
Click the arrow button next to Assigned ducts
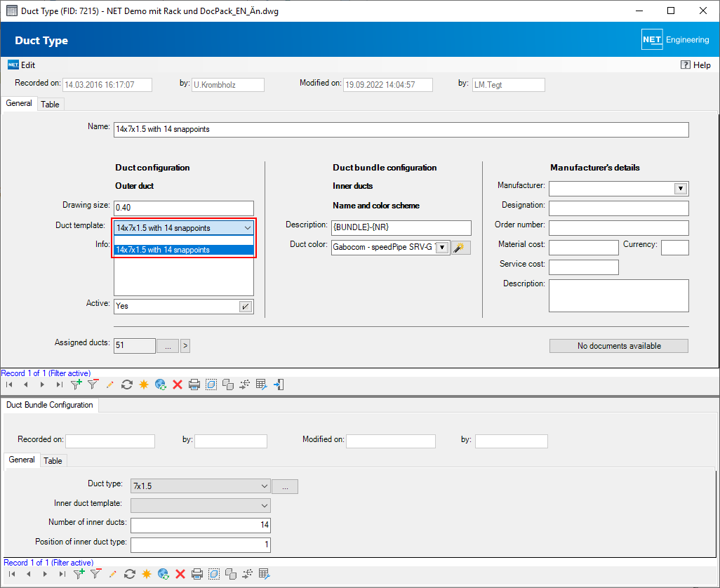[185, 346]
